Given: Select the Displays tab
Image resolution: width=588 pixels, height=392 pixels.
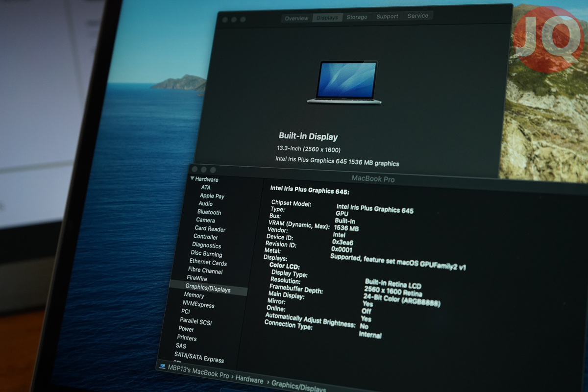Looking at the screenshot, I should pos(327,18).
